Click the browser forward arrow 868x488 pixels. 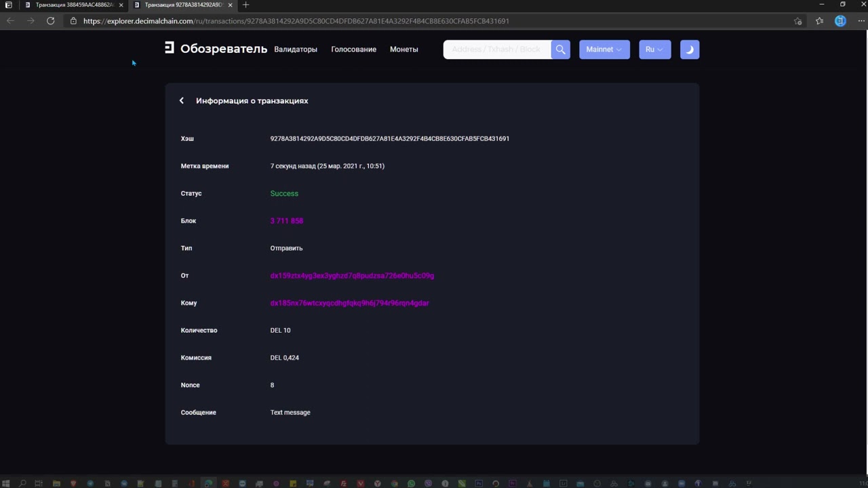tap(30, 21)
